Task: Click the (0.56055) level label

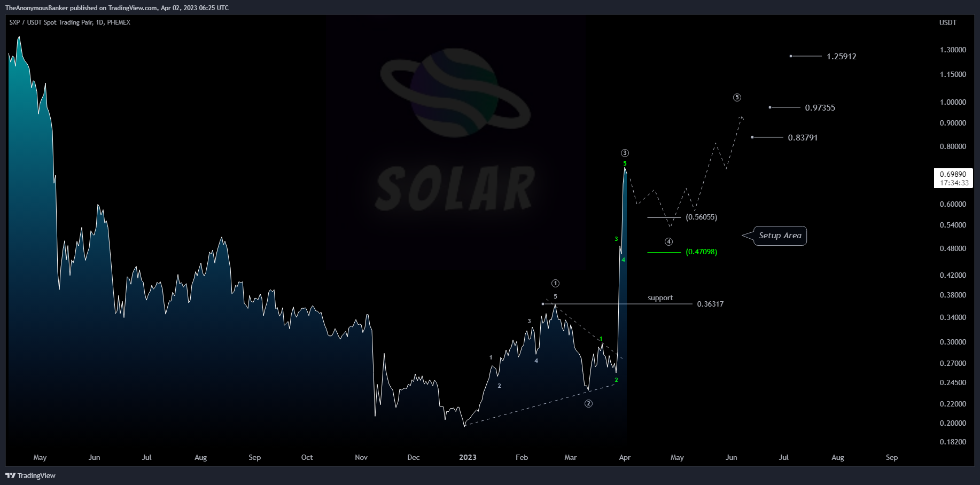Action: pyautogui.click(x=701, y=217)
